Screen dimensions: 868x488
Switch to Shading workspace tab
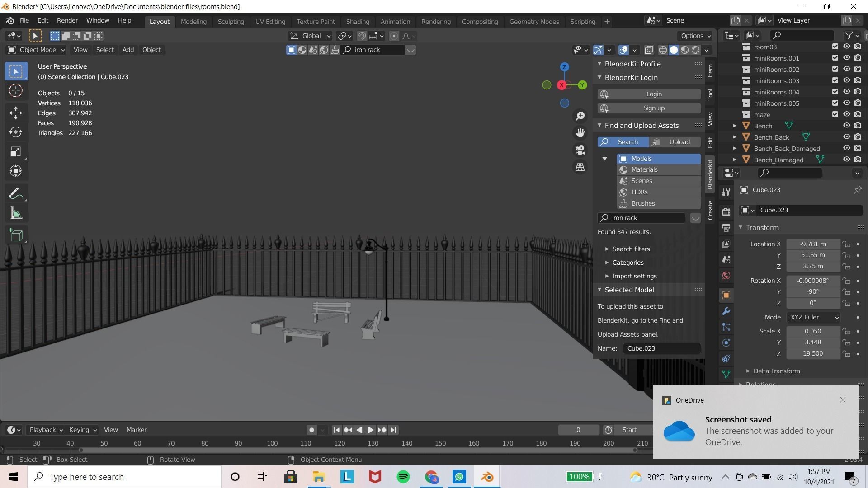point(358,22)
